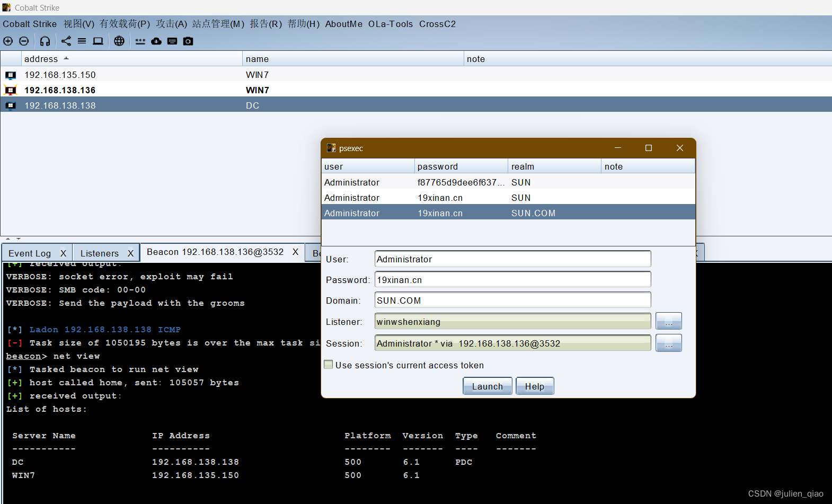The width and height of the screenshot is (832, 504).
Task: Click the Launch button in psexec
Action: [488, 386]
